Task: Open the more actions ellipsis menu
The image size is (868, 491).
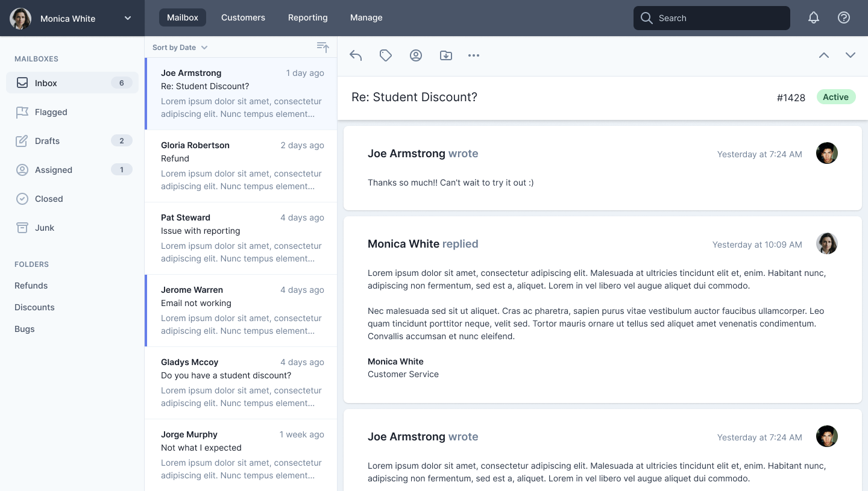Action: coord(474,55)
